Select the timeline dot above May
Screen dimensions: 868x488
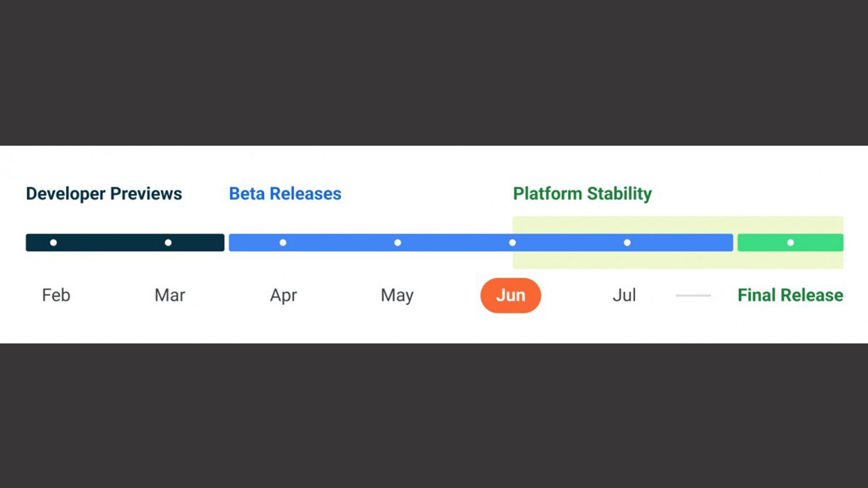coord(398,243)
